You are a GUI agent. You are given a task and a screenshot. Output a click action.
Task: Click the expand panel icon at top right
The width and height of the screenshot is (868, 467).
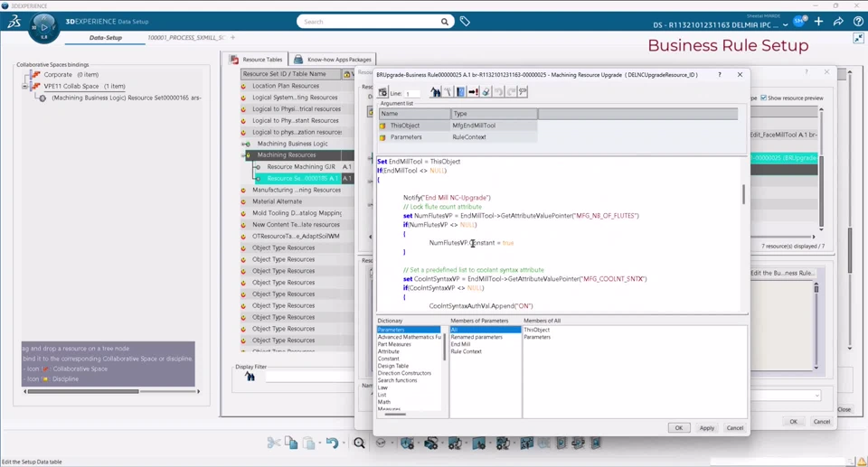(x=858, y=38)
